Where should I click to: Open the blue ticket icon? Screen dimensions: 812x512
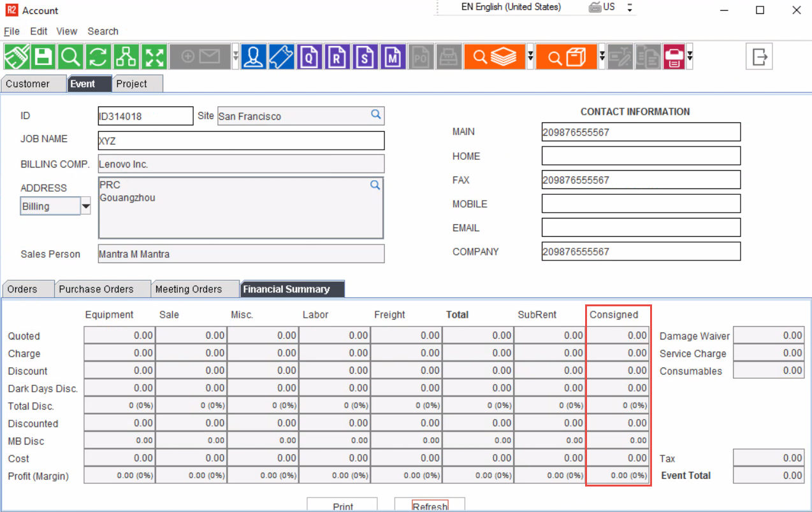tap(282, 57)
